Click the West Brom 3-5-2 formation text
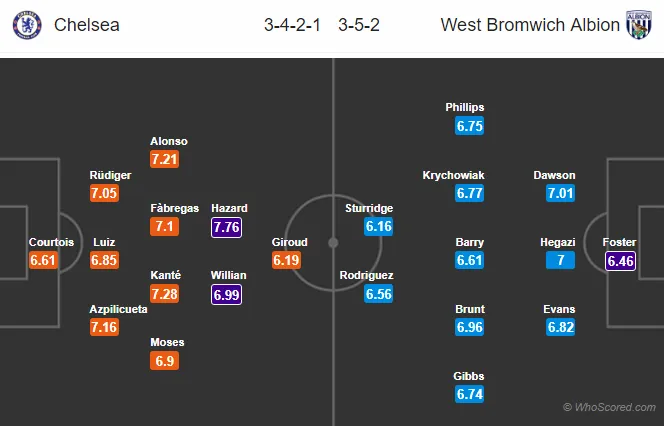The image size is (664, 426). click(x=359, y=25)
